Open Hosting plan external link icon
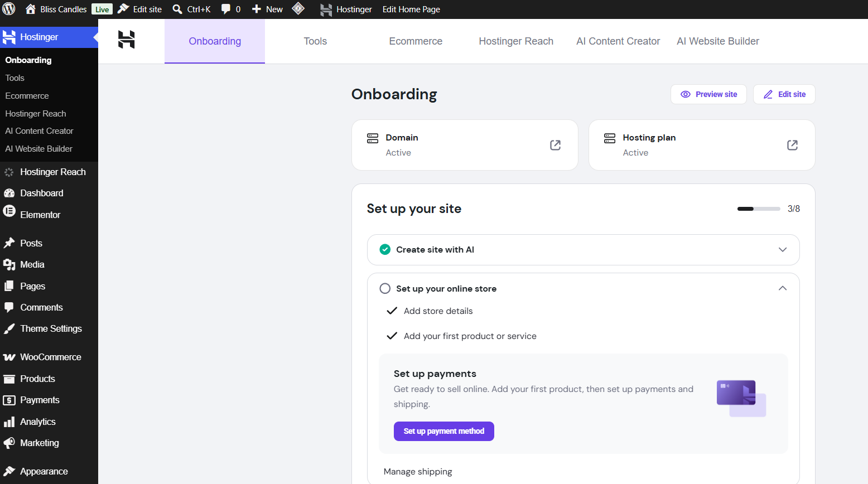The width and height of the screenshot is (868, 484). click(792, 145)
